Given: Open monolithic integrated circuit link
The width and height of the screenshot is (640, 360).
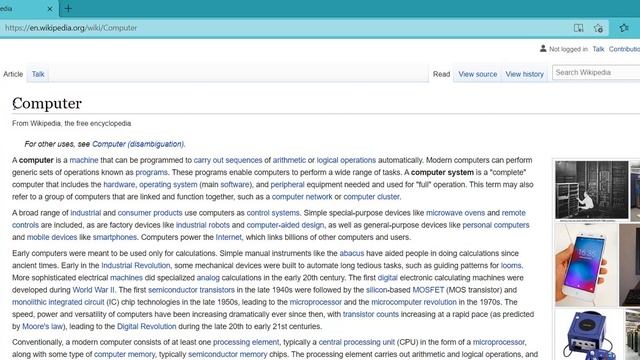Looking at the screenshot, I should (x=58, y=302).
